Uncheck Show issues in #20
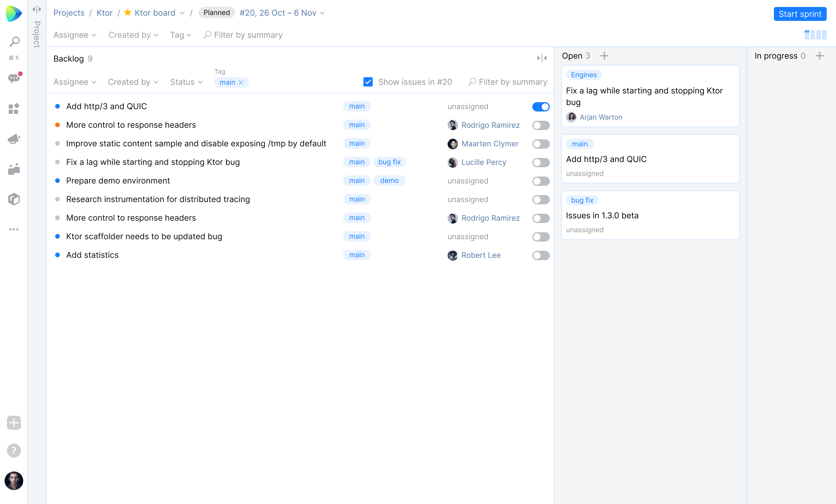Image resolution: width=836 pixels, height=504 pixels. [x=368, y=82]
